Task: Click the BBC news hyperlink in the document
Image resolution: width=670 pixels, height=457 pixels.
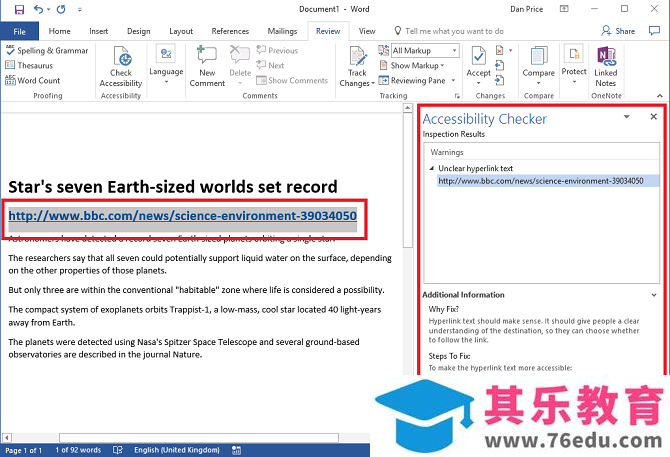Action: [182, 216]
